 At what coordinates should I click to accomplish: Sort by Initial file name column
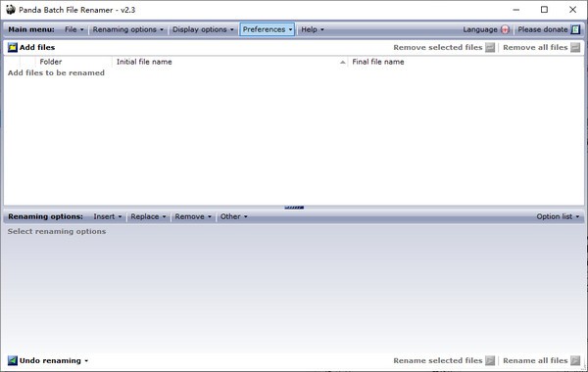pyautogui.click(x=230, y=62)
